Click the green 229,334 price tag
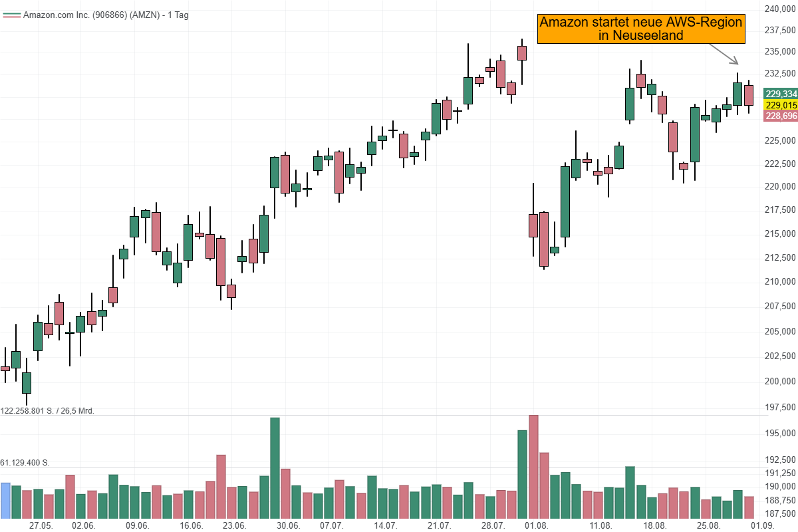This screenshot has width=798, height=532. click(x=781, y=94)
